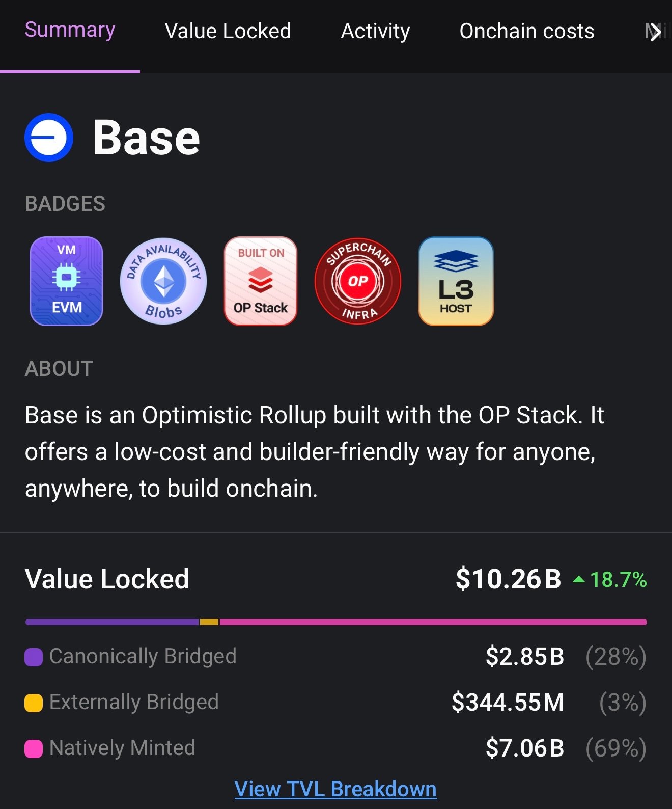Click the purple segment of TVL bar
Image resolution: width=672 pixels, height=809 pixels.
112,622
